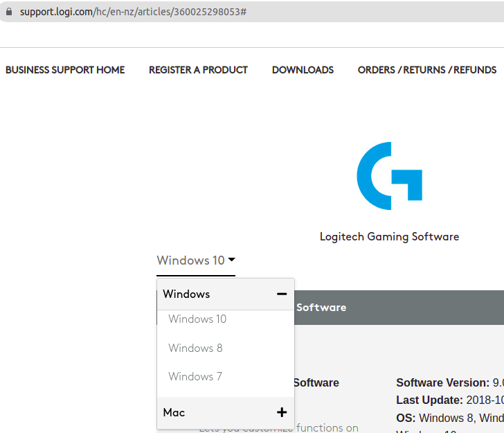
Task: Click the Mac group header
Action: [x=225, y=412]
